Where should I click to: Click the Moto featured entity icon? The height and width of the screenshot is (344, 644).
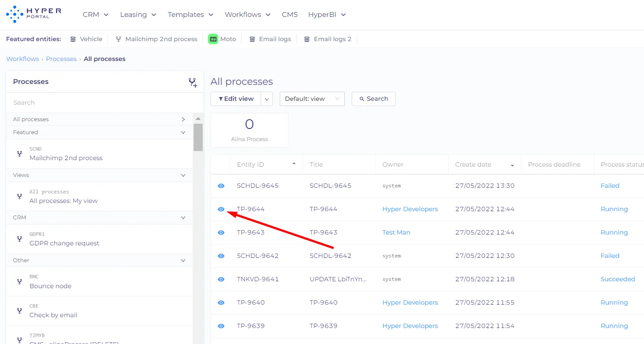[213, 39]
